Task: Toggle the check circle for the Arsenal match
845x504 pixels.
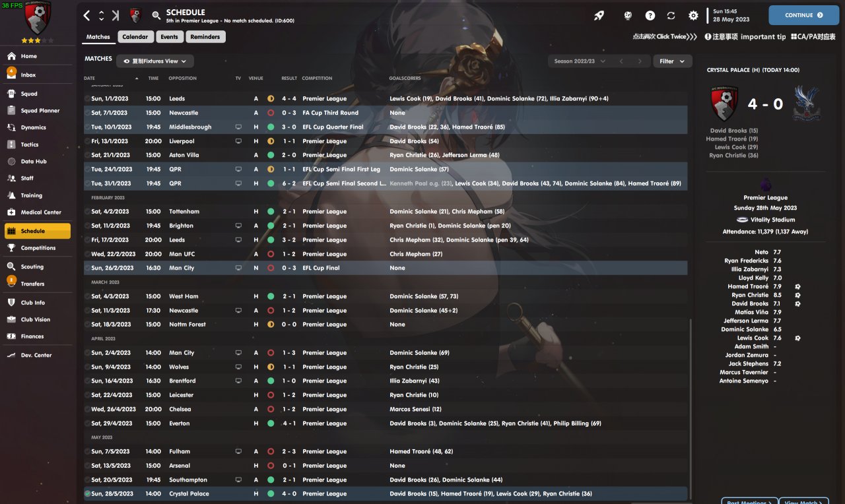Action: pyautogui.click(x=88, y=466)
